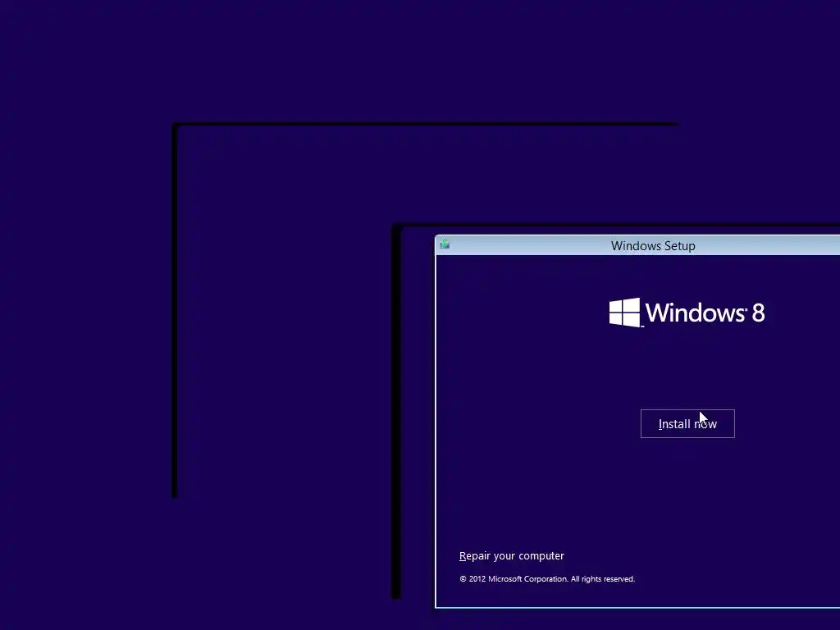This screenshot has height=630, width=840.
Task: Click the Windows Setup title bar icon
Action: pyautogui.click(x=445, y=244)
